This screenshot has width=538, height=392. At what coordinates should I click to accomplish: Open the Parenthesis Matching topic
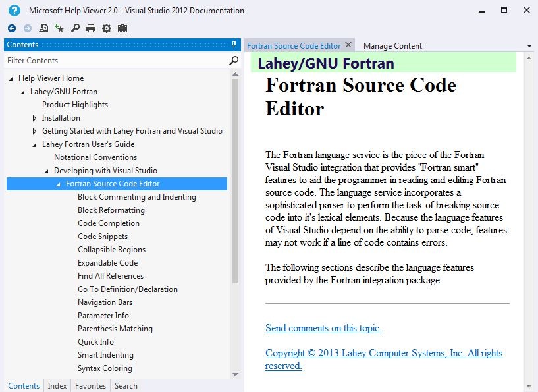pos(115,329)
